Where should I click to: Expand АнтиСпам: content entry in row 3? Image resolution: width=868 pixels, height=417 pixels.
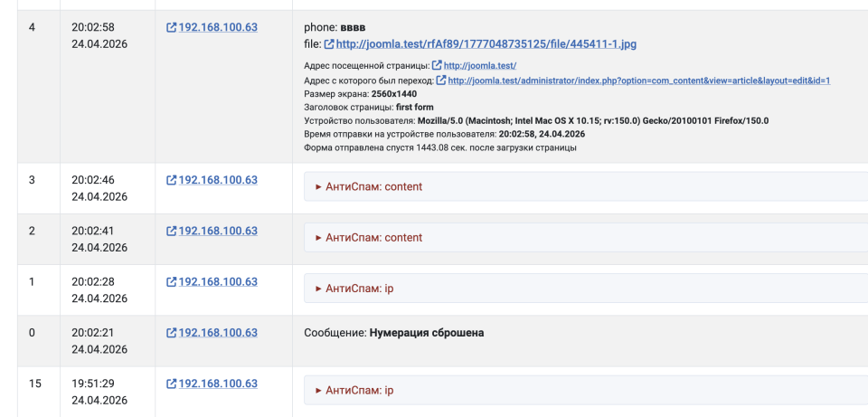tap(369, 187)
